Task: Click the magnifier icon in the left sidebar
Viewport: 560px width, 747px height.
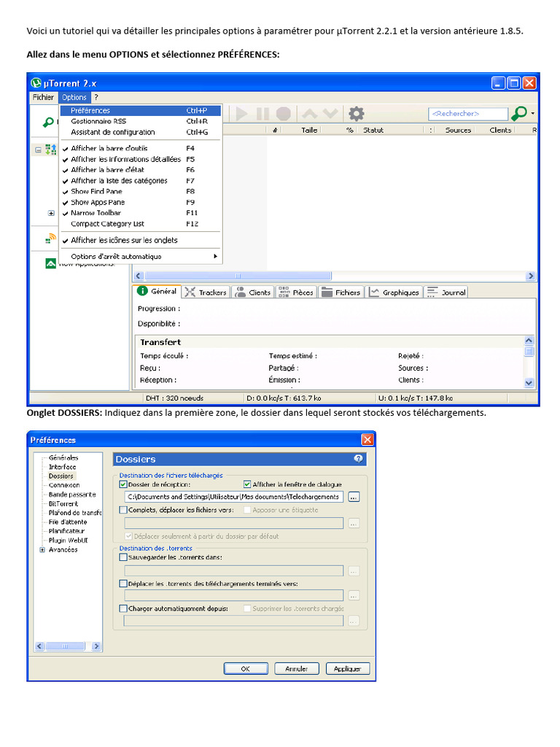Action: point(48,123)
